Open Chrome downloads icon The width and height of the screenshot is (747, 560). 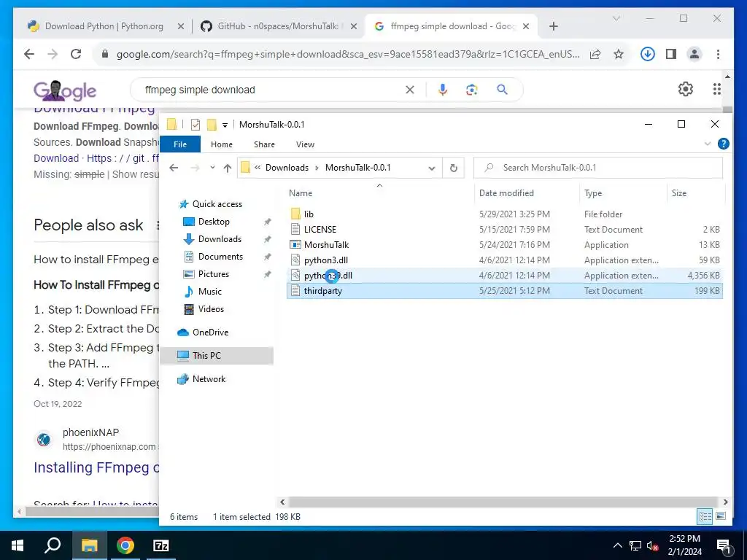(x=647, y=54)
